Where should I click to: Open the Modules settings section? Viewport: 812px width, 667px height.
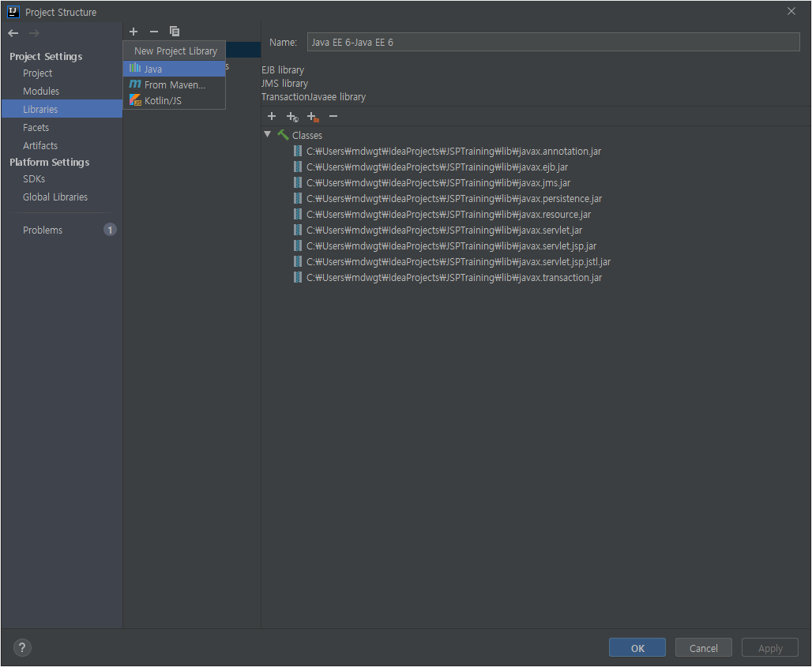pyautogui.click(x=41, y=91)
